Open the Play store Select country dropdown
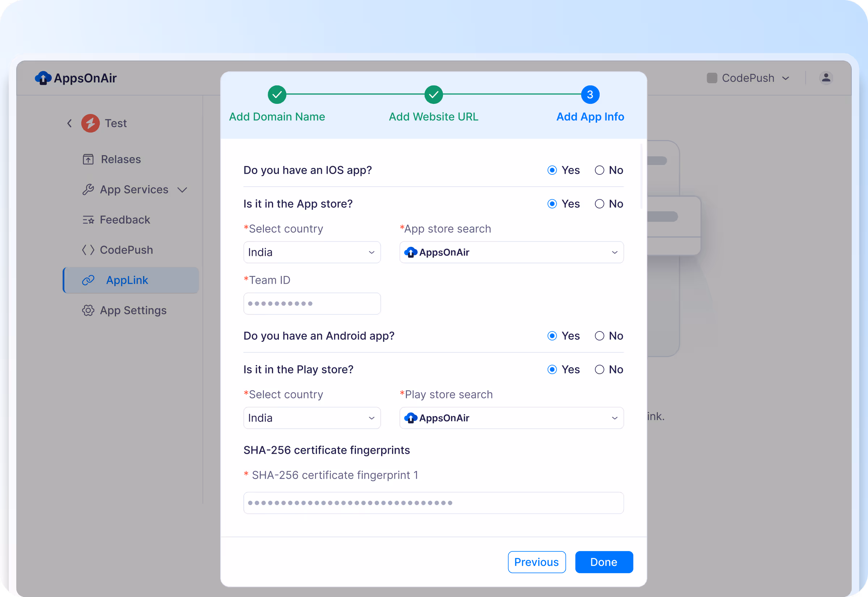The image size is (868, 597). (312, 418)
